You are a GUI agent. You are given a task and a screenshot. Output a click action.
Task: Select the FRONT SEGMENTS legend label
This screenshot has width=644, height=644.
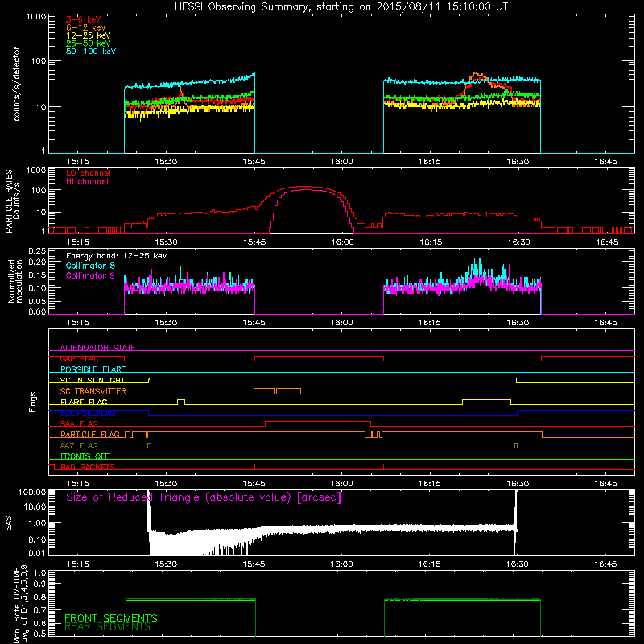[x=111, y=618]
